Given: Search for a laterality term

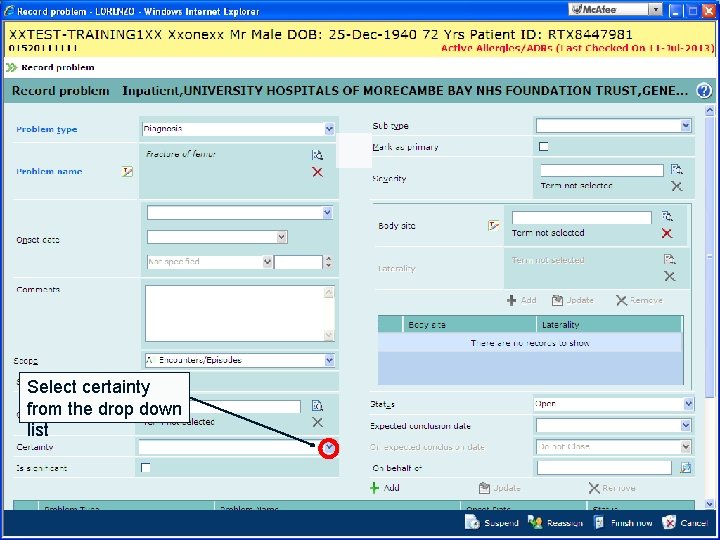Looking at the screenshot, I should pyautogui.click(x=669, y=259).
